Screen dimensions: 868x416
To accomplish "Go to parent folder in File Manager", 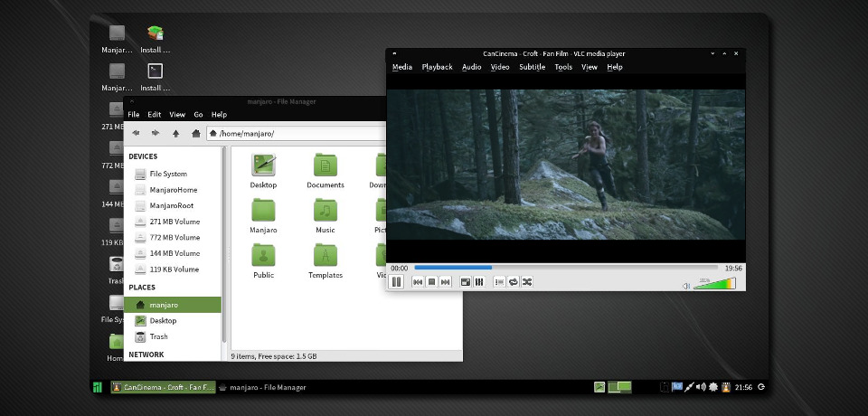I will [x=175, y=133].
